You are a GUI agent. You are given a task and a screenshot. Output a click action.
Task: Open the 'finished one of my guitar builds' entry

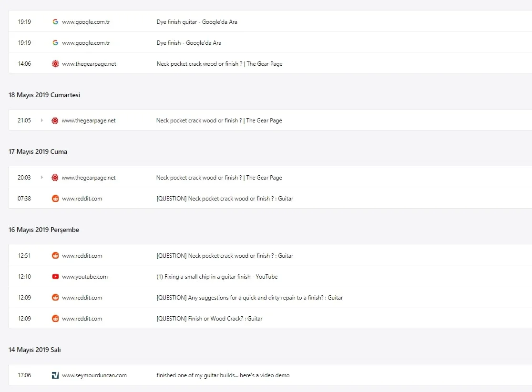coord(223,375)
